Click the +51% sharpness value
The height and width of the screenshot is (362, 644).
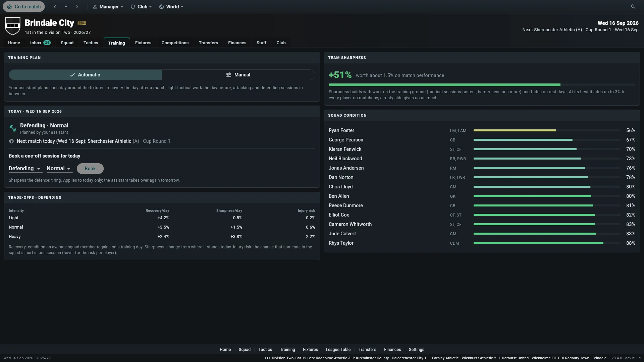coord(340,75)
